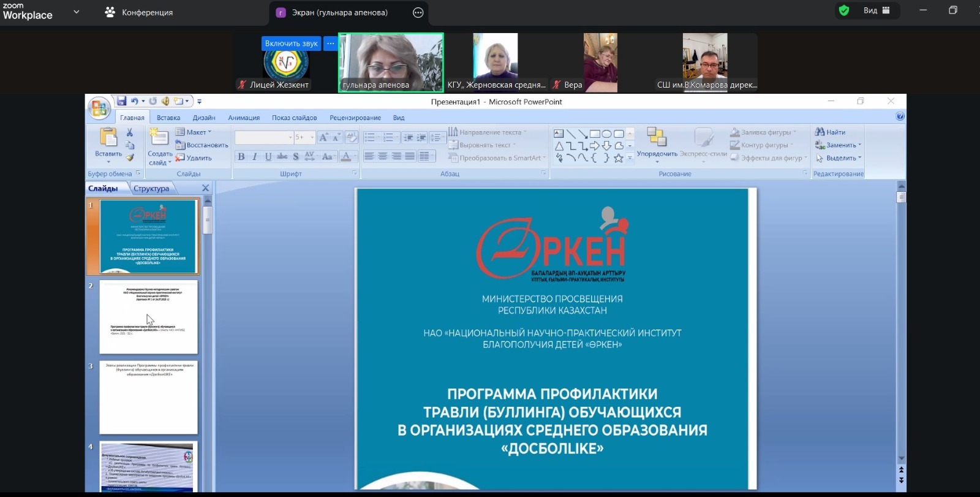Toggle Bold text formatting
The image size is (980, 497).
tap(241, 157)
